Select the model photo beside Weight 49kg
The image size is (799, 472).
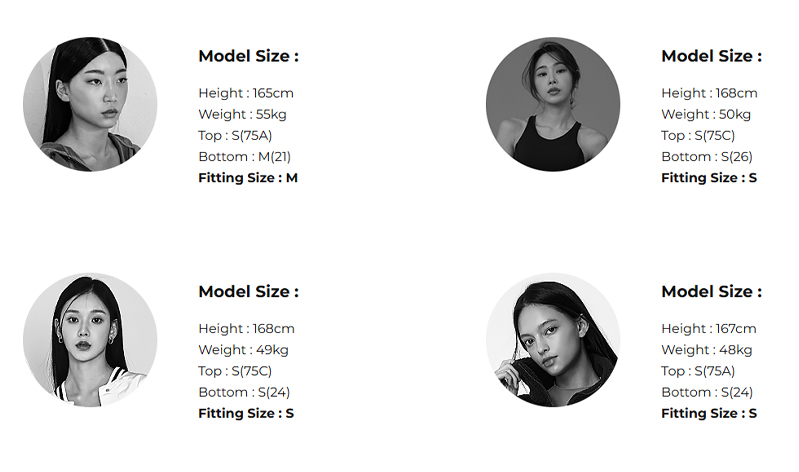(x=90, y=340)
